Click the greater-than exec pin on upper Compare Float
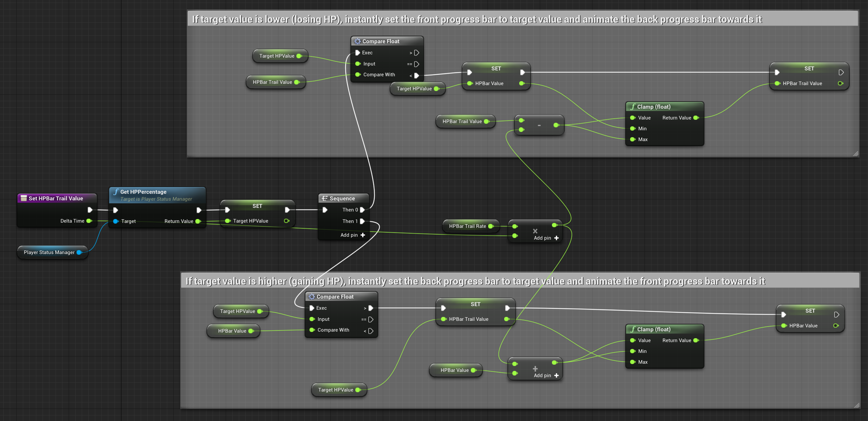This screenshot has width=868, height=421. click(416, 53)
